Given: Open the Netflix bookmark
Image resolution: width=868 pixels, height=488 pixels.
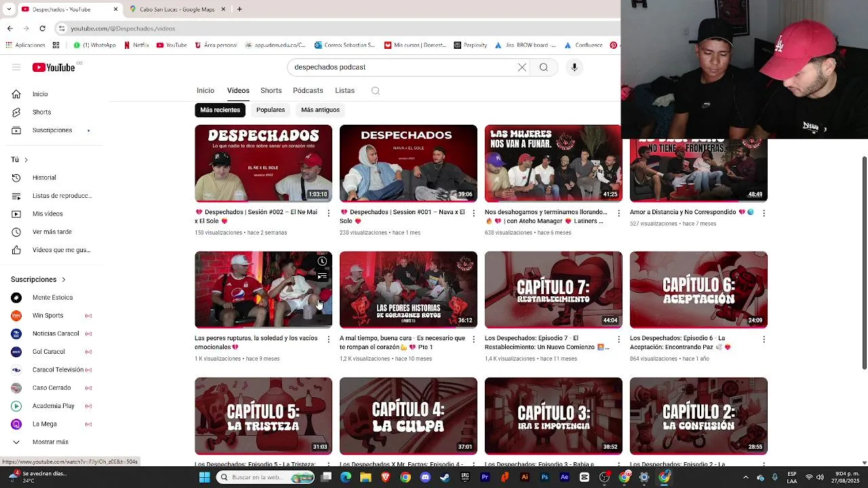Looking at the screenshot, I should pyautogui.click(x=136, y=45).
